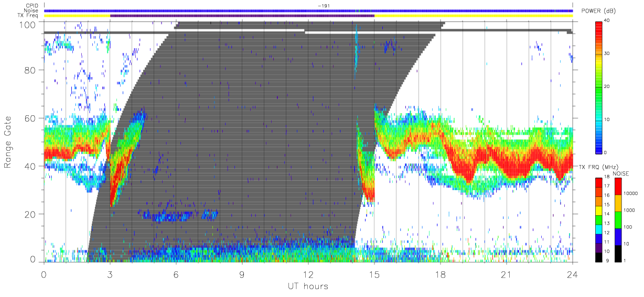Click the "NOISE" legend title
Viewport: 644px width, 297px height.
622,173
